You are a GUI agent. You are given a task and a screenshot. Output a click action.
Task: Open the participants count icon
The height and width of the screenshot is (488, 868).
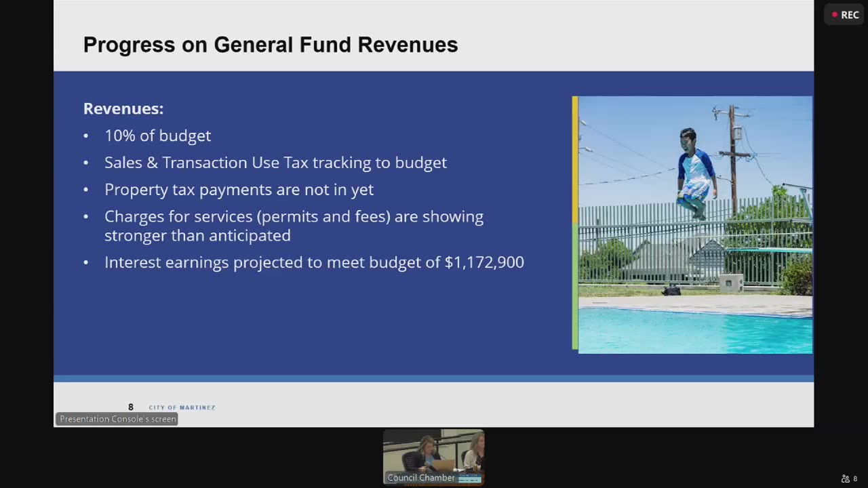[x=850, y=479]
